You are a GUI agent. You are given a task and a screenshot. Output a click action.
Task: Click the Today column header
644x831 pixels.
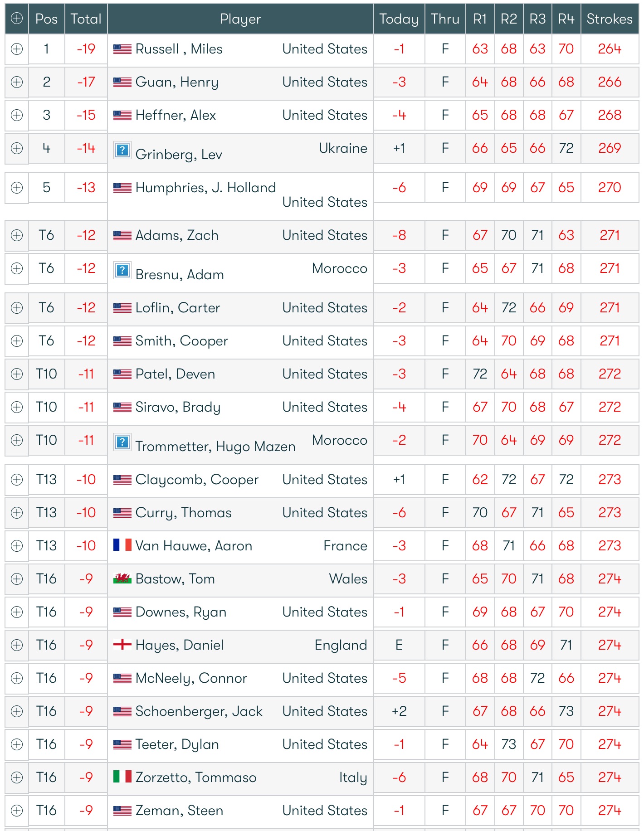pos(399,19)
